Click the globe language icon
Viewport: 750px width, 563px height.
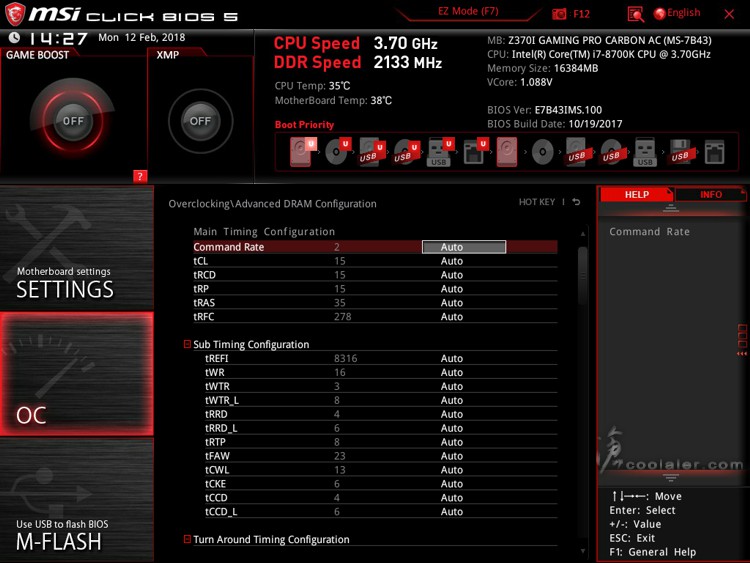click(x=660, y=14)
